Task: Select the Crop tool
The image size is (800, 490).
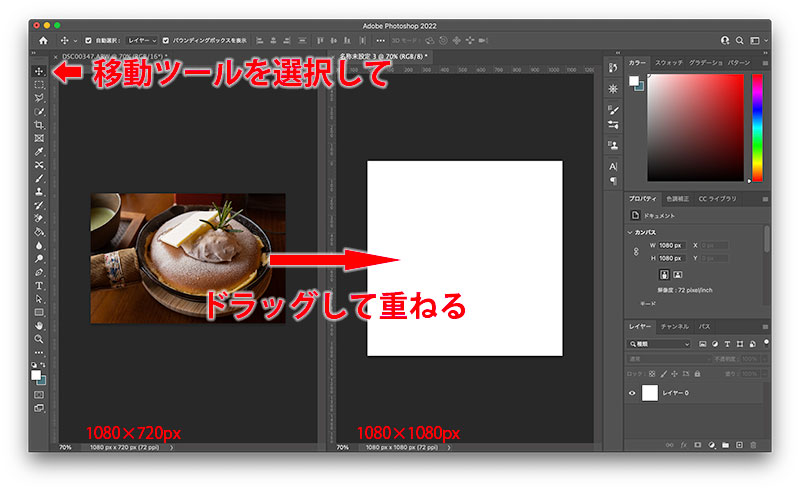Action: 39,125
